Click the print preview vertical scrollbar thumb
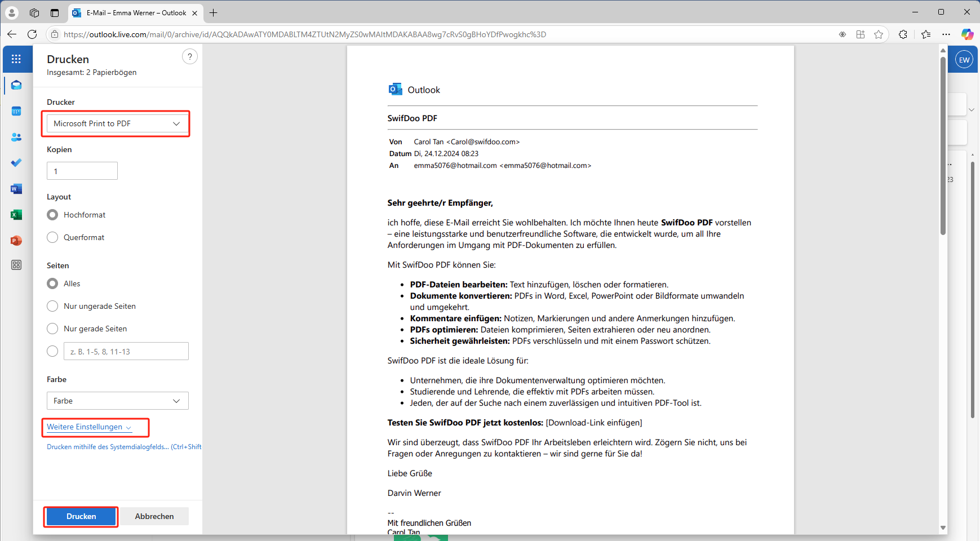 point(943,145)
